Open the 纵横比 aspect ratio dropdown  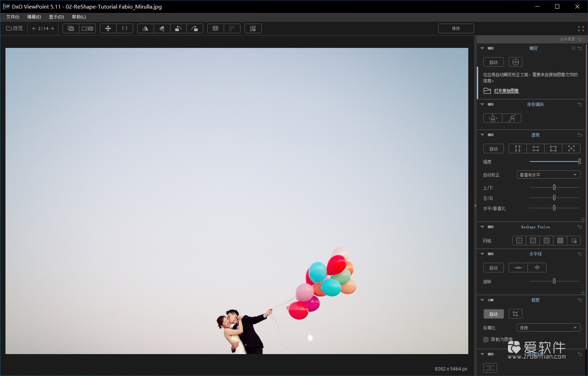tap(548, 328)
